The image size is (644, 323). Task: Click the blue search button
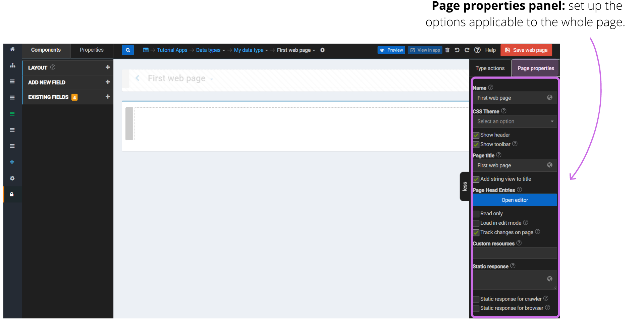[x=128, y=50]
